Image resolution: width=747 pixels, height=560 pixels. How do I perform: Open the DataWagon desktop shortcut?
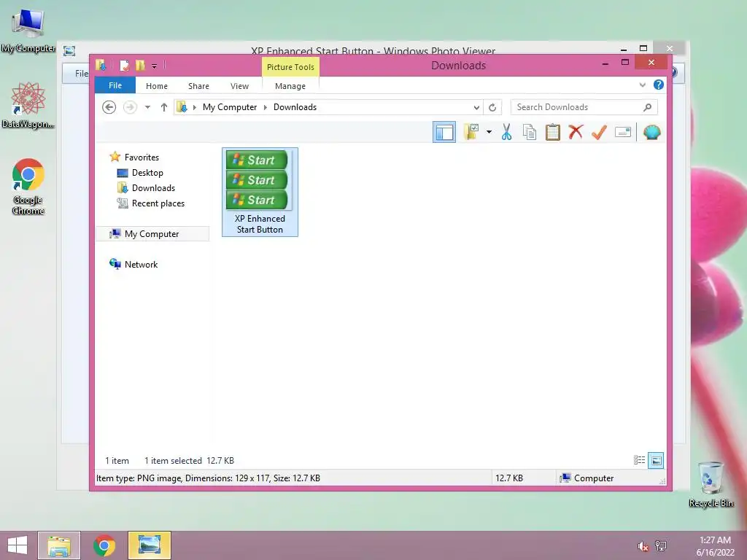tap(28, 105)
